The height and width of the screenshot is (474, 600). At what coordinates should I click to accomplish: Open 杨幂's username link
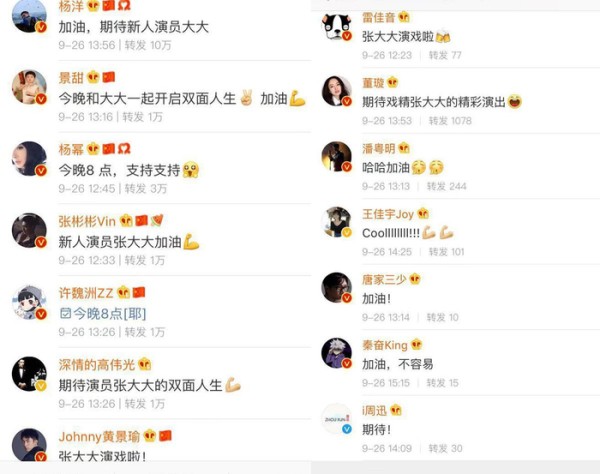71,149
